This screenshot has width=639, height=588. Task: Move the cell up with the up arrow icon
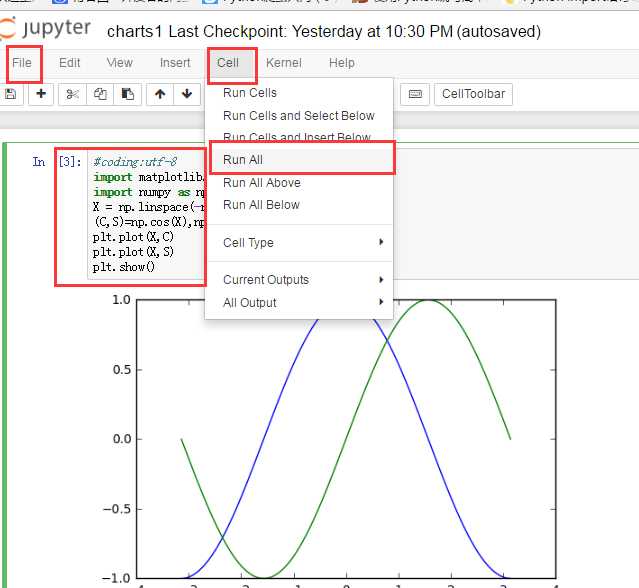tap(160, 94)
